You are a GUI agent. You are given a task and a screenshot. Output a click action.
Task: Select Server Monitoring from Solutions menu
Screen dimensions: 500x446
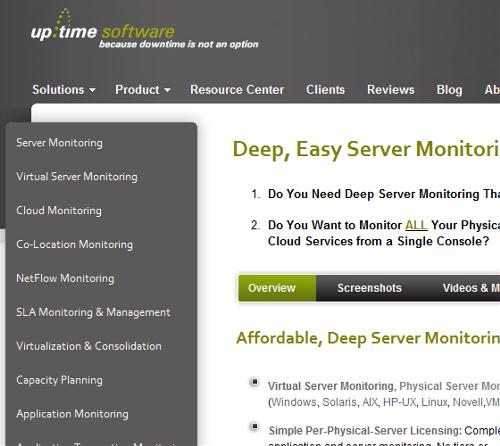[x=59, y=143]
